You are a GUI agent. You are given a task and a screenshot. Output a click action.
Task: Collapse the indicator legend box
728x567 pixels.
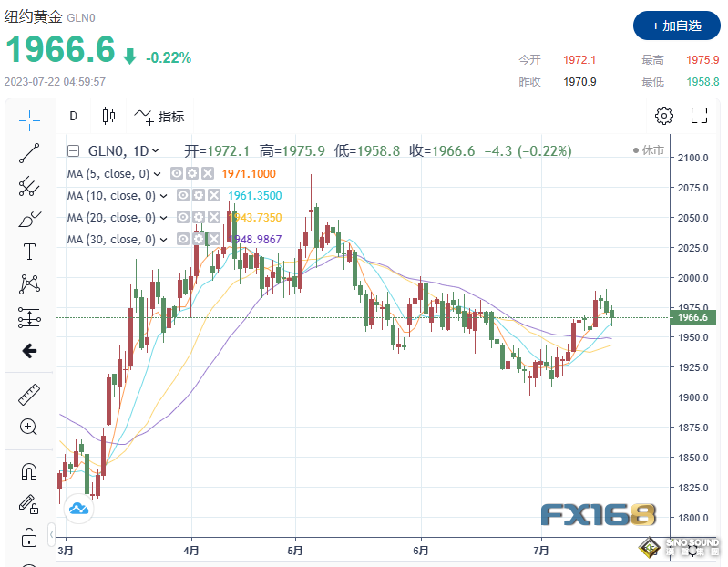tap(74, 151)
